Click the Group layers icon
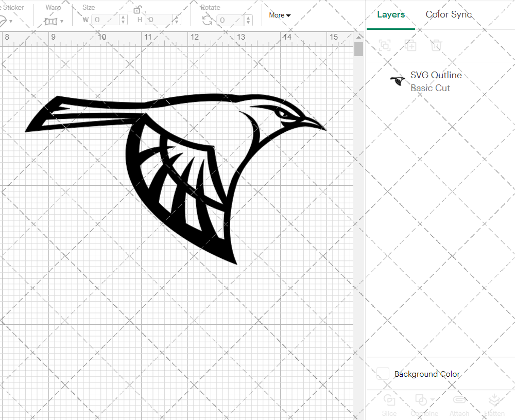Screen dimensions: 515x420 tap(385, 45)
